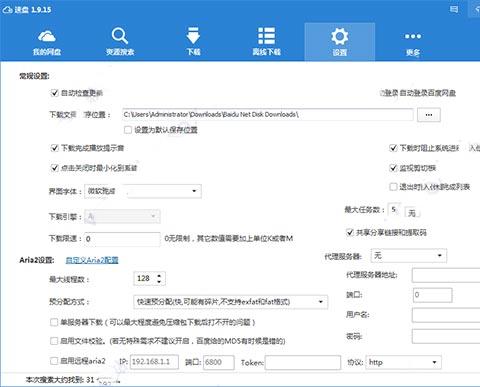This screenshot has height=387, width=480.
Task: Open the 资源搜索 magnifier icon tab
Action: (x=120, y=42)
